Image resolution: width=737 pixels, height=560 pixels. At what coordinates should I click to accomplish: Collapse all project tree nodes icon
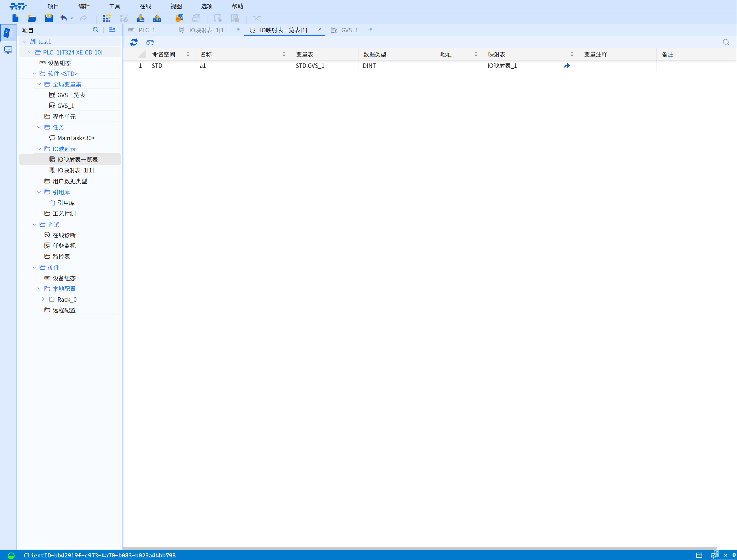click(112, 30)
